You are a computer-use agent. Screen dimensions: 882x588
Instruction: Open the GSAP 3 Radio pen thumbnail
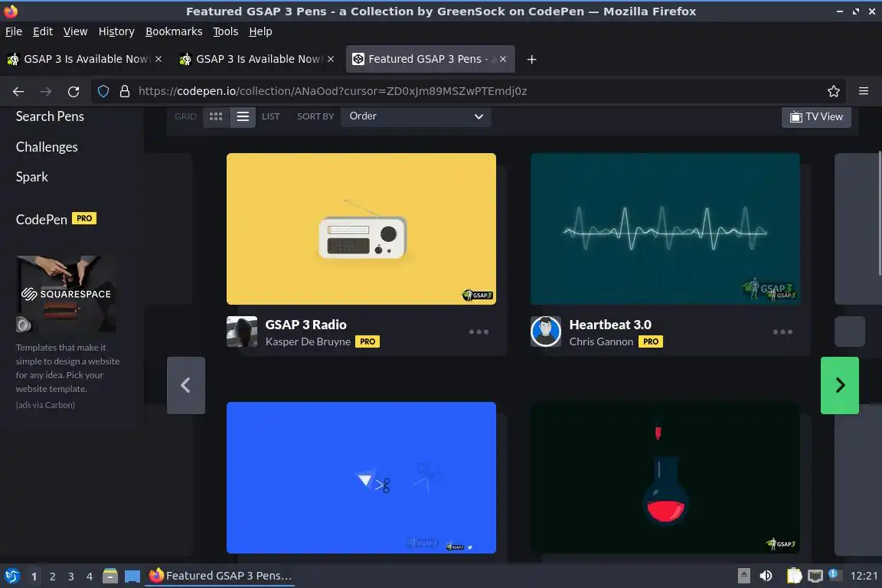pyautogui.click(x=361, y=228)
